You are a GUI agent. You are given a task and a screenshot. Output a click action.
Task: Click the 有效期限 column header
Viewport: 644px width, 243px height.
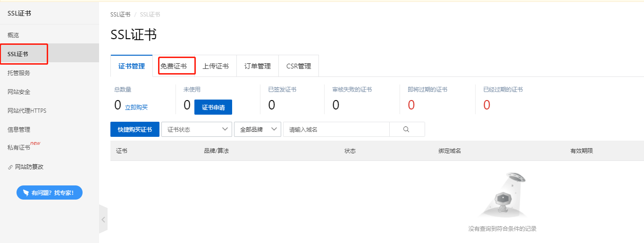click(582, 151)
